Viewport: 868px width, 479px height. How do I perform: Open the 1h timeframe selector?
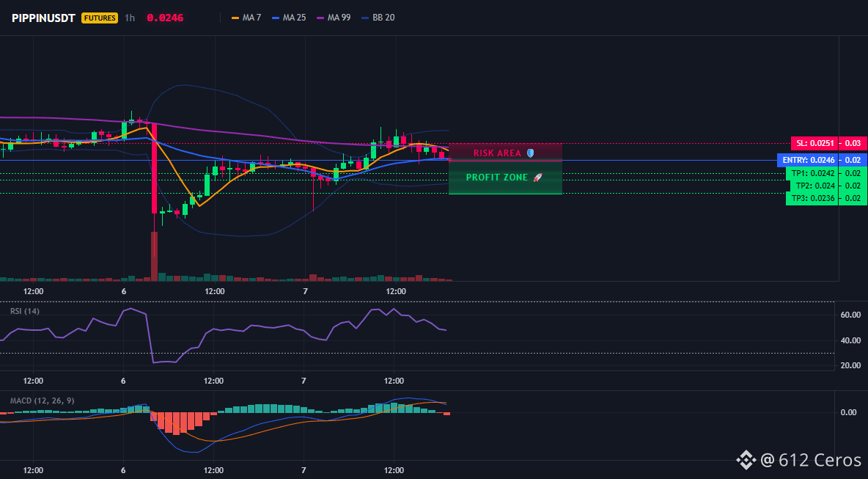(130, 18)
